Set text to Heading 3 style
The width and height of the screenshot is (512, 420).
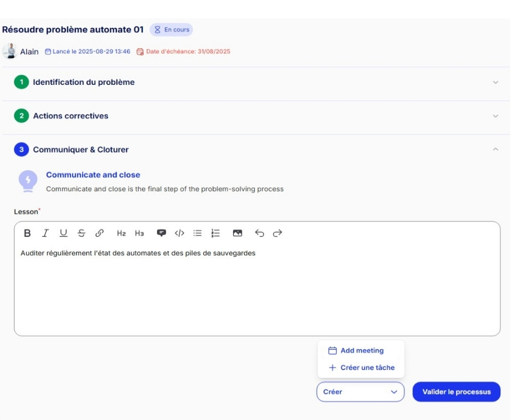coord(139,234)
